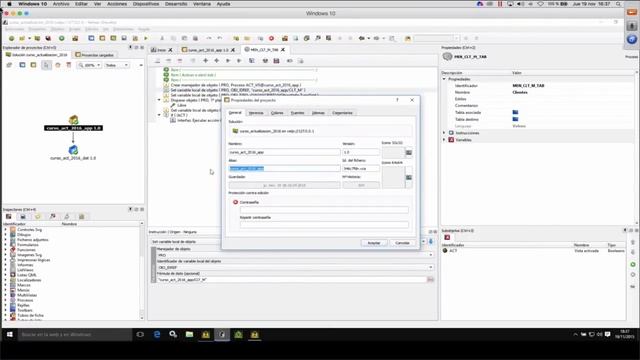The width and height of the screenshot is (640, 360).
Task: Click the Nombre input field in properties dialog
Action: [x=284, y=152]
